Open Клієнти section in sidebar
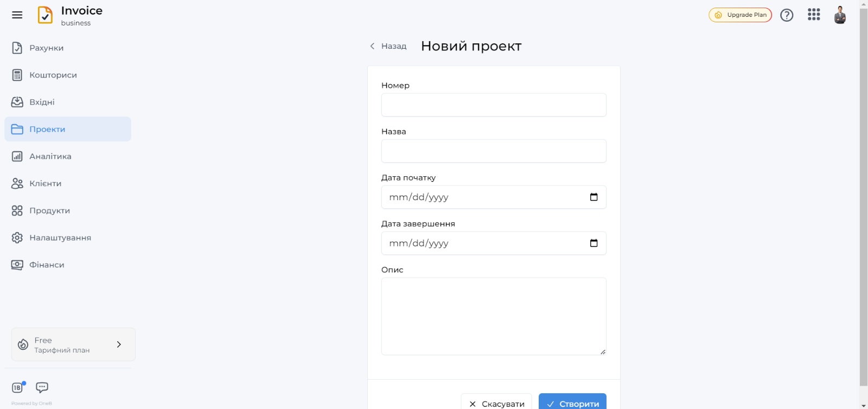868x409 pixels. click(x=45, y=183)
